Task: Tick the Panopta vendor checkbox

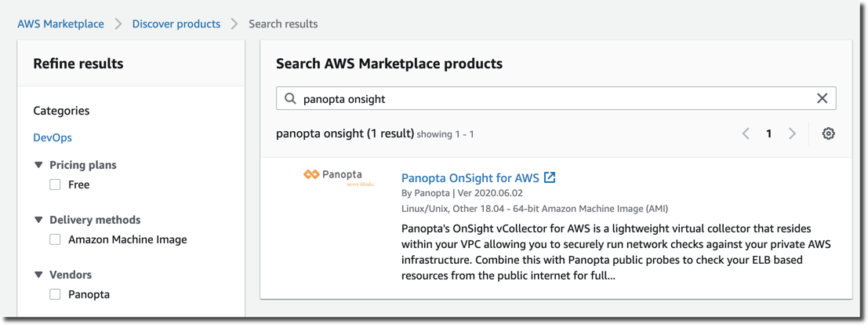Action: click(x=55, y=294)
